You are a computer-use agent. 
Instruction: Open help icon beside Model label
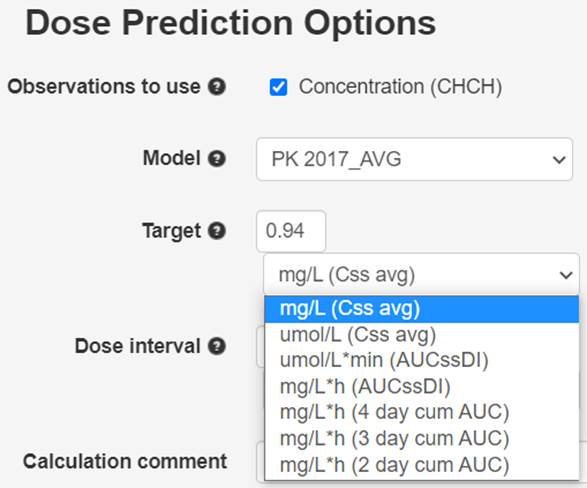coord(217,159)
